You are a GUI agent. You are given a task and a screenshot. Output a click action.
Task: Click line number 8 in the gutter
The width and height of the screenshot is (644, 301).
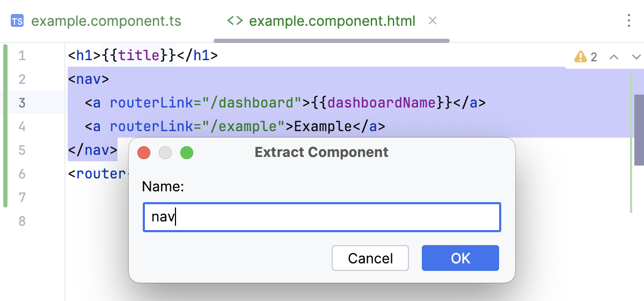tap(22, 221)
